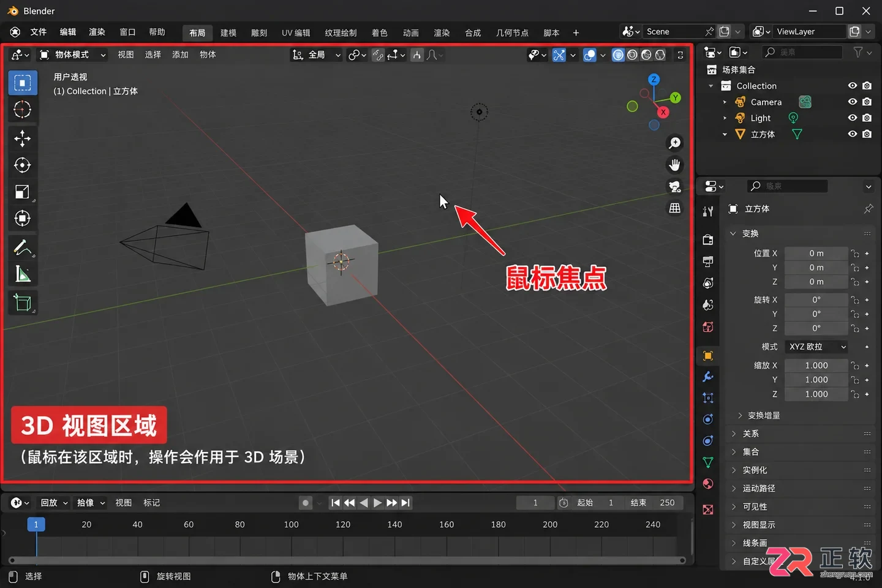
Task: Hide Light in viewport via eye icon
Action: coord(852,118)
